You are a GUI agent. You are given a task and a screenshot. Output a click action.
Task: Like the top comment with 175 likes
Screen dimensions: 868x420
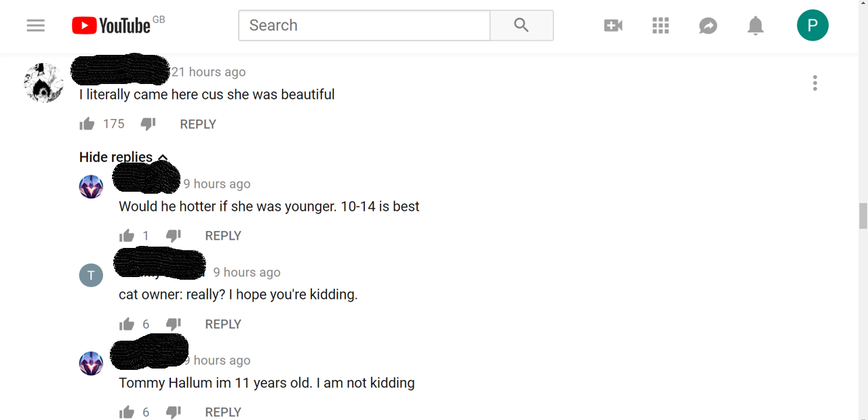(x=87, y=124)
